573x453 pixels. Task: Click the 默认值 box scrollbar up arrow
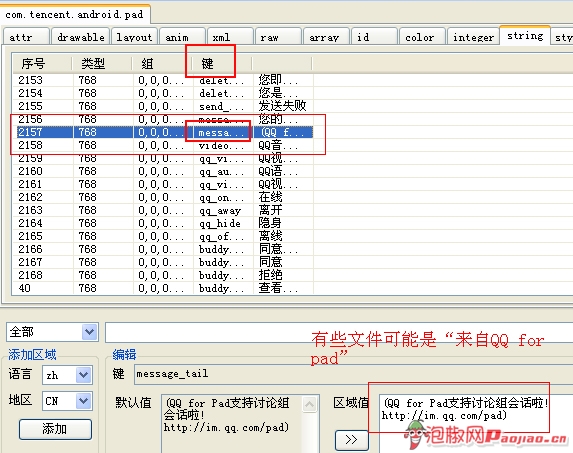point(310,404)
